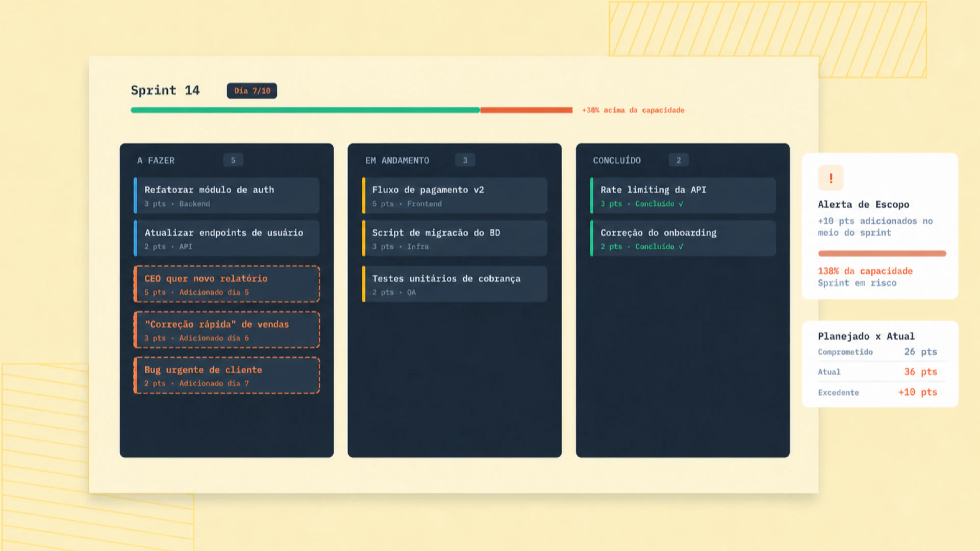Open the Dia 7/10 badge
Viewport: 980px width, 551px height.
tap(252, 91)
